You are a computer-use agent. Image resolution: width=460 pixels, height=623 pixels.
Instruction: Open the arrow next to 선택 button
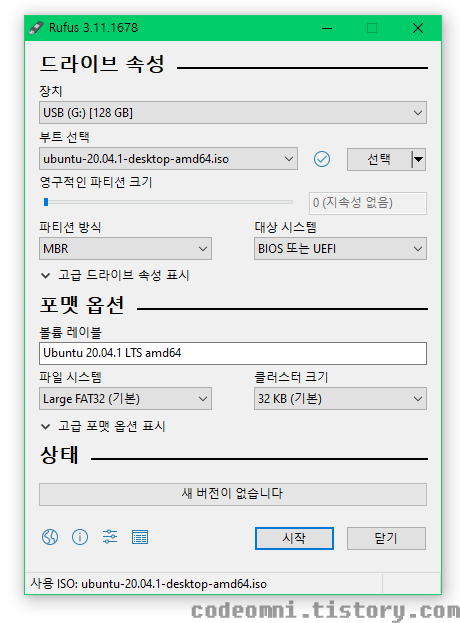(418, 160)
